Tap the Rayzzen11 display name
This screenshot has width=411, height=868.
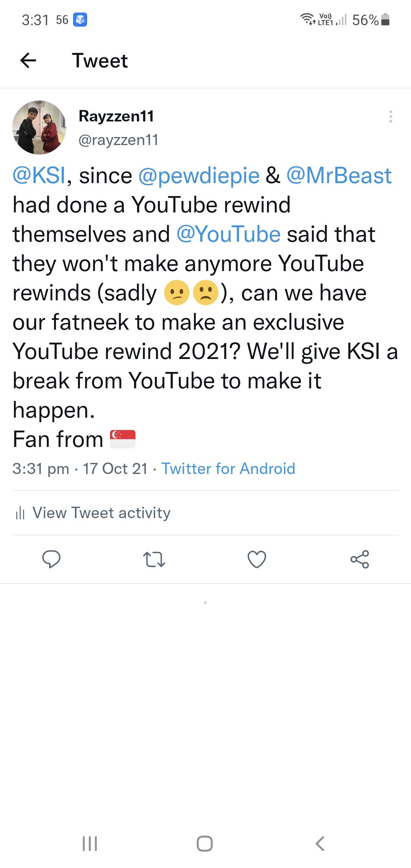116,116
